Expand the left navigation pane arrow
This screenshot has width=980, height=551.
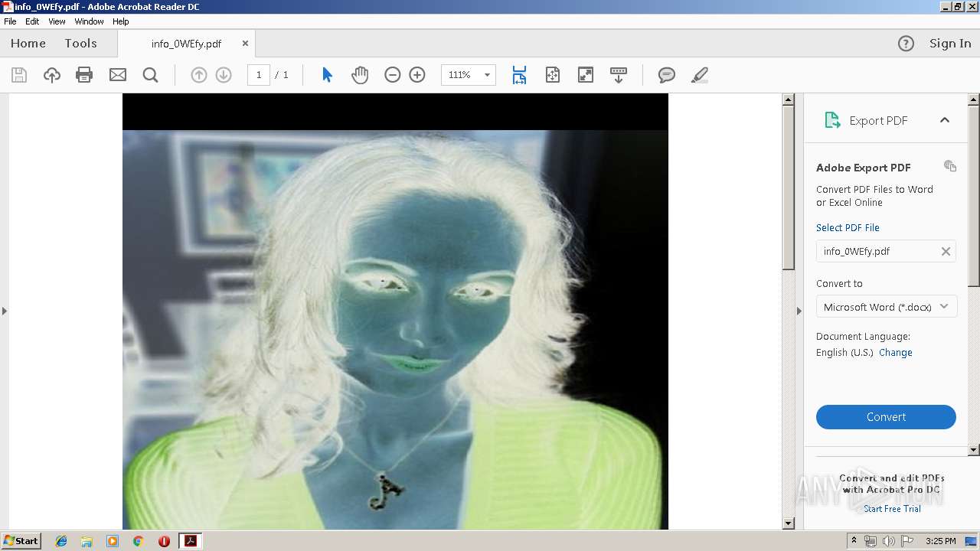click(x=5, y=311)
